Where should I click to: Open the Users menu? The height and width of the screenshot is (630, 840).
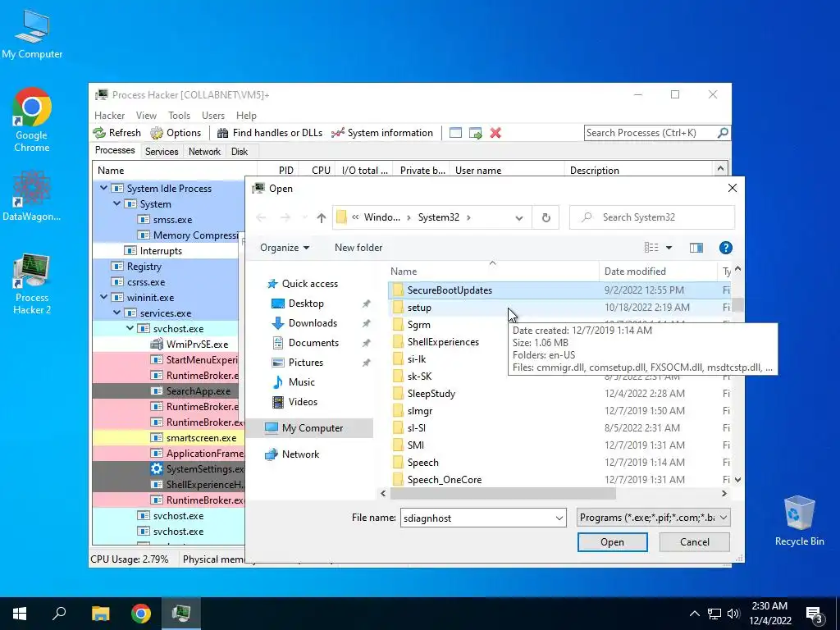212,115
